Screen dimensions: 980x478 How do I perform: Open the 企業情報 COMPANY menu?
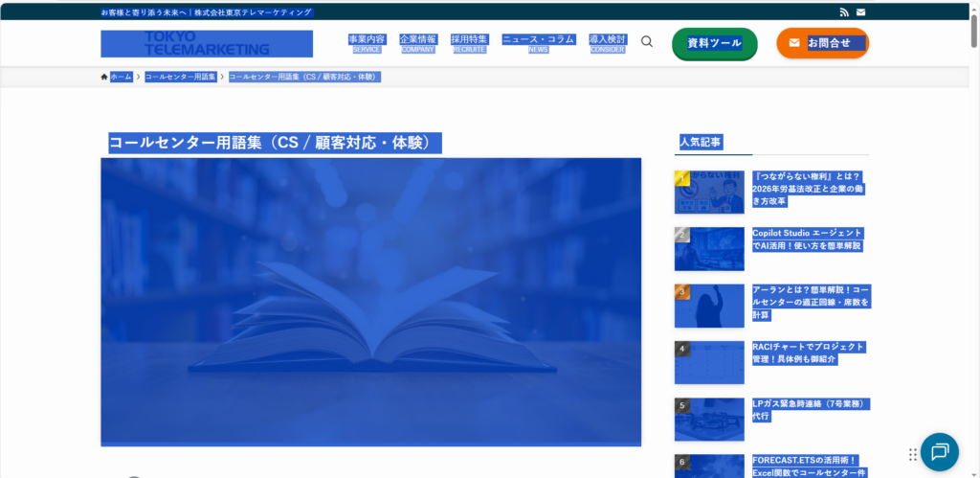point(417,43)
